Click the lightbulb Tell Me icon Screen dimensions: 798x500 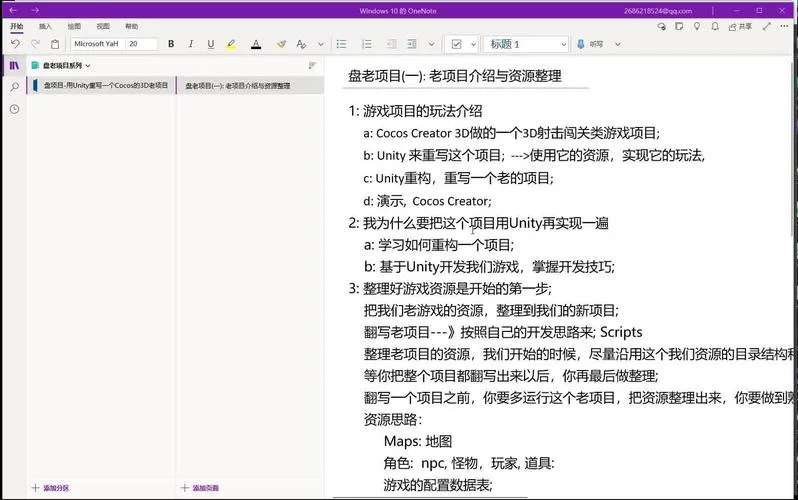coord(697,26)
